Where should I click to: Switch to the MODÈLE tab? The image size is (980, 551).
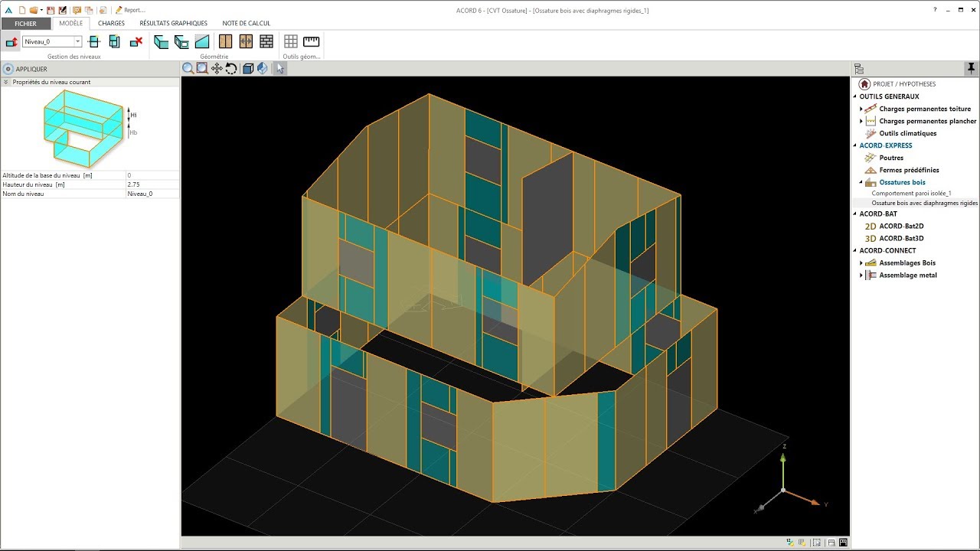tap(70, 23)
